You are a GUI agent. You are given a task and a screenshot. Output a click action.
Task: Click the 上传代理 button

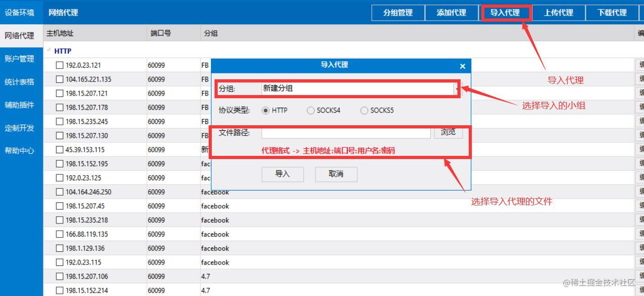pyautogui.click(x=558, y=13)
